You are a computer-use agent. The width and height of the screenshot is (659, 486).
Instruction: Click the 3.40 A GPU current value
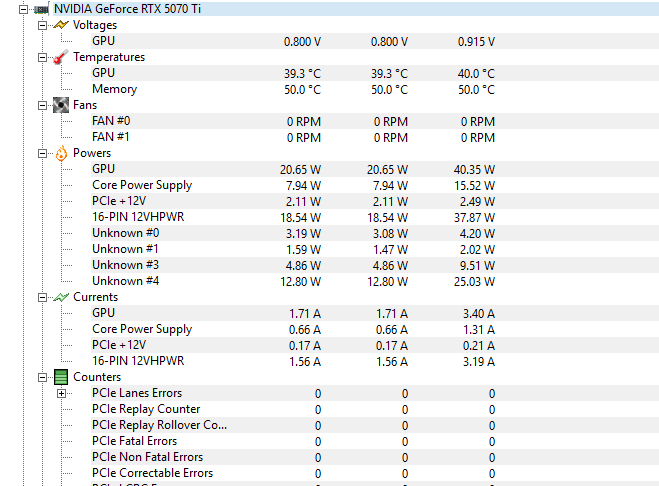(x=479, y=314)
